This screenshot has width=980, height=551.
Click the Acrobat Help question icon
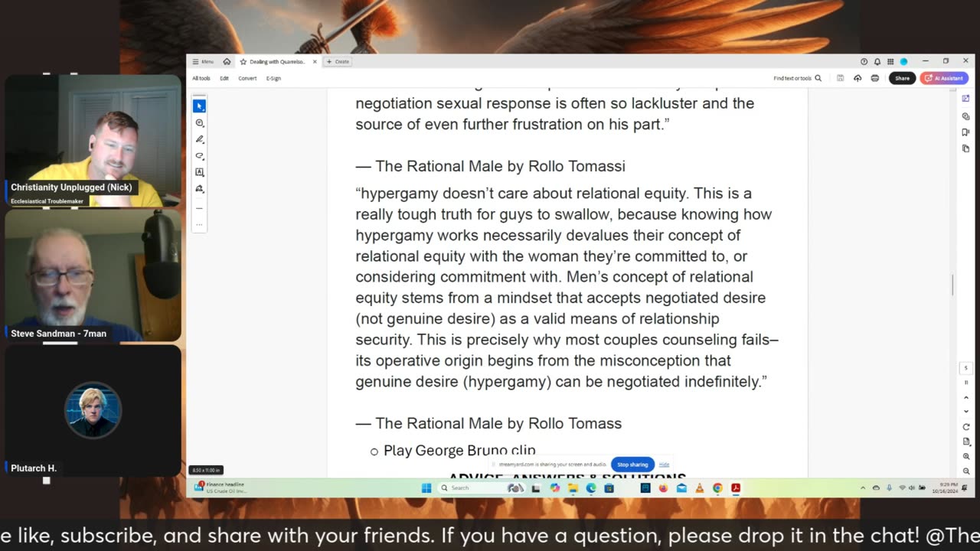coord(864,61)
